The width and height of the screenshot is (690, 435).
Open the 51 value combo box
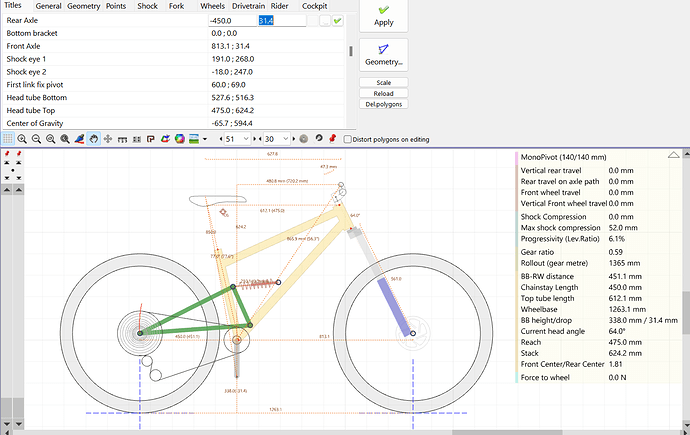(x=237, y=139)
